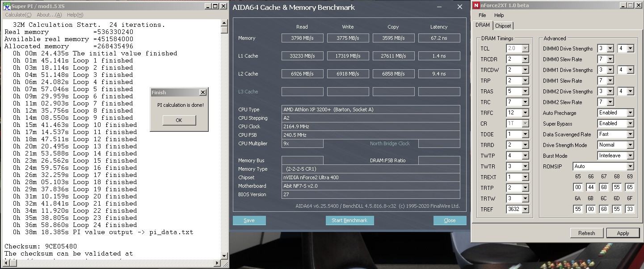
Task: Click the Checksum 9CE05480 line
Action: coord(41,246)
